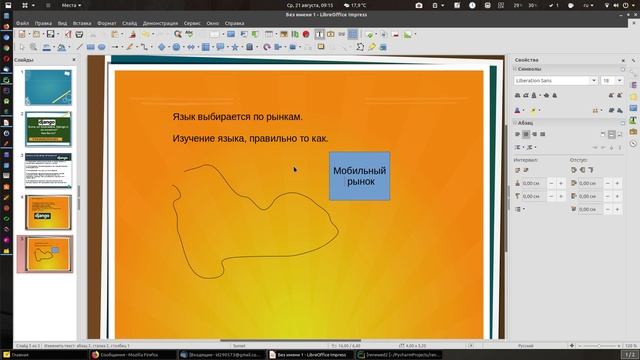640x360 pixels.
Task: Toggle Italic in sidebar
Action: point(526,96)
